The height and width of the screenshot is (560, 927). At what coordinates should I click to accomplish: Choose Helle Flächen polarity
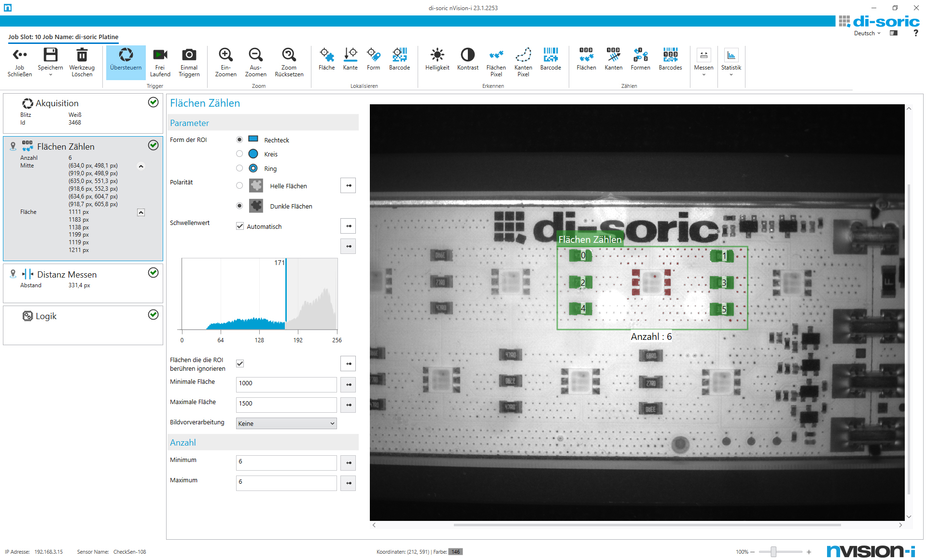tap(239, 185)
